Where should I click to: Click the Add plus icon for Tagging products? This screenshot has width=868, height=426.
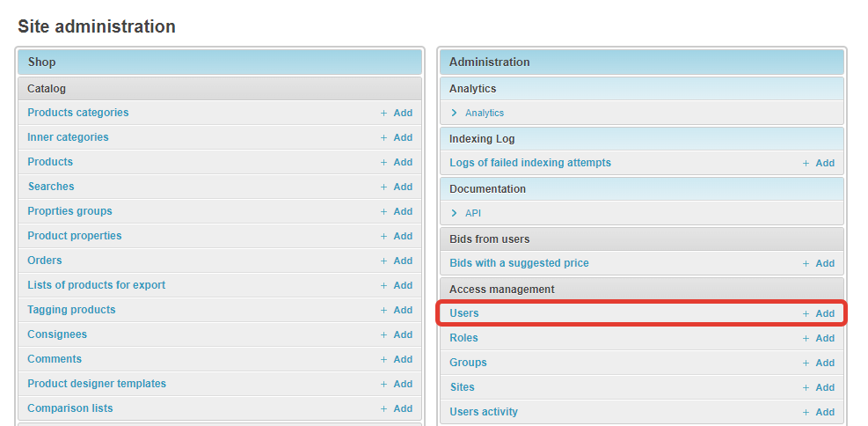pos(384,310)
